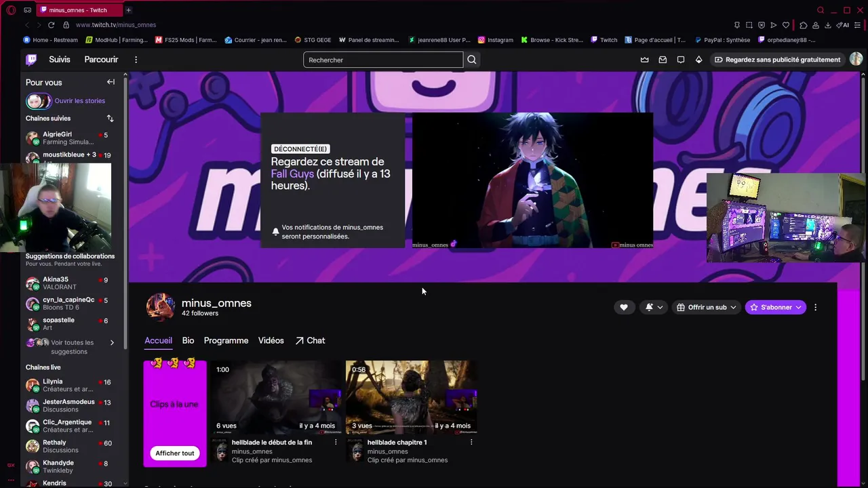Collapse the Pour vous sidebar arrow
Screen dimensions: 868x488
[x=111, y=82]
